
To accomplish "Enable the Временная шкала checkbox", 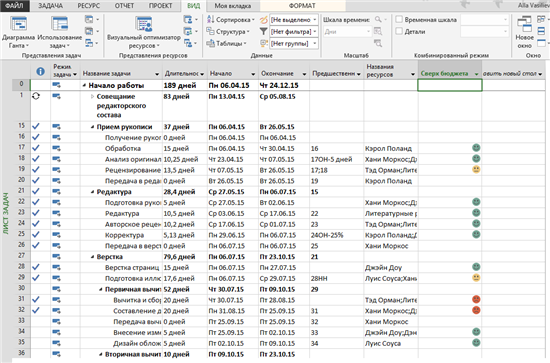I will 399,20.
